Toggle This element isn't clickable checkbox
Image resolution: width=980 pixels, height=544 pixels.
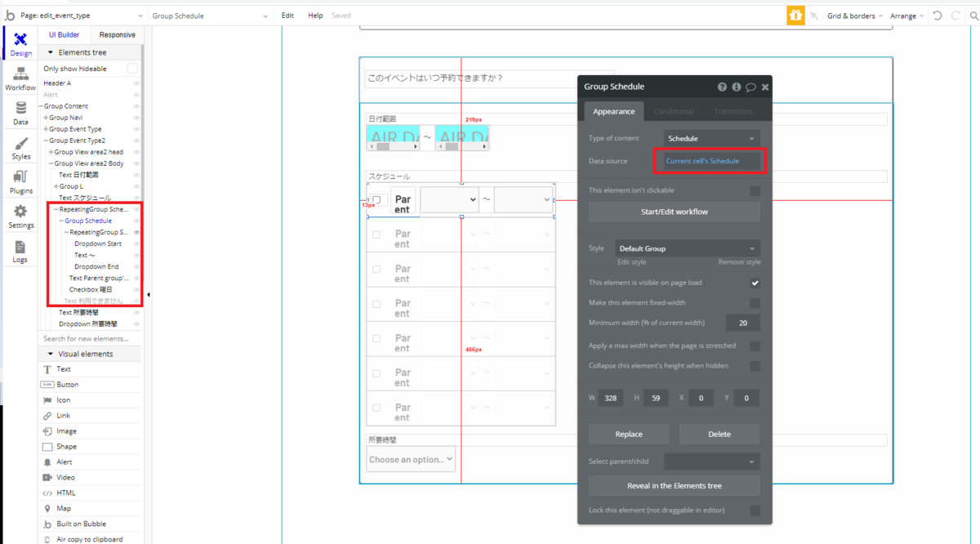point(755,190)
